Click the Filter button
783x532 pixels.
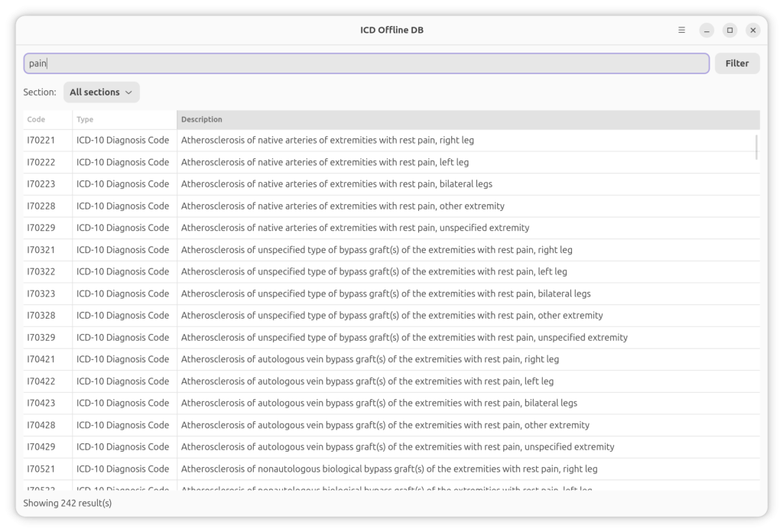[736, 63]
